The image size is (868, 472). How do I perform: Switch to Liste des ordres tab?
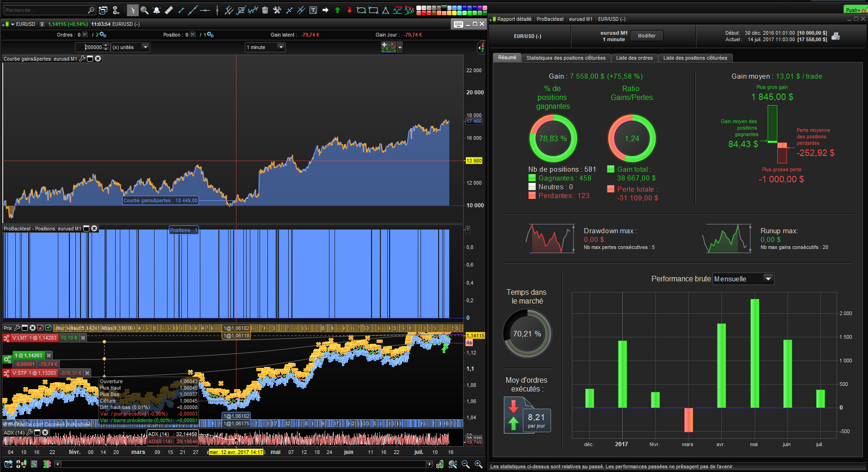pos(634,58)
